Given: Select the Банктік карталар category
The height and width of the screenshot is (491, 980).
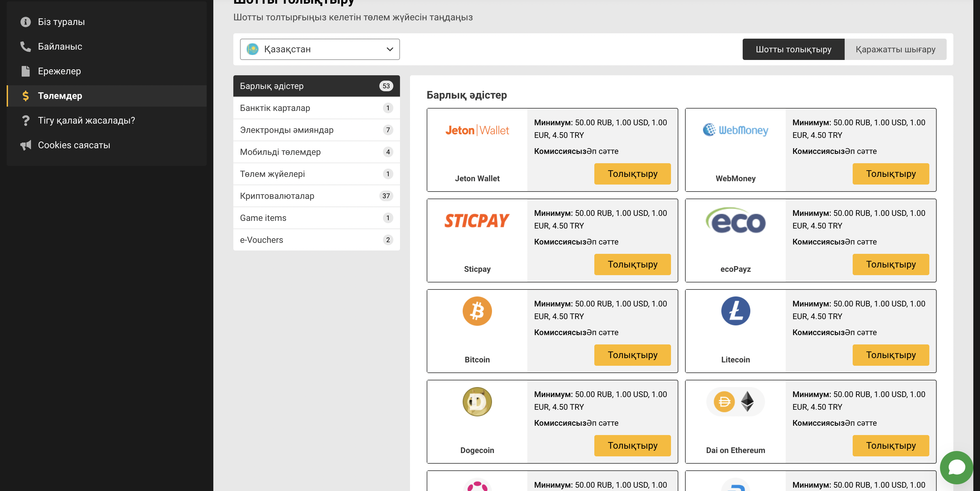Looking at the screenshot, I should point(316,108).
